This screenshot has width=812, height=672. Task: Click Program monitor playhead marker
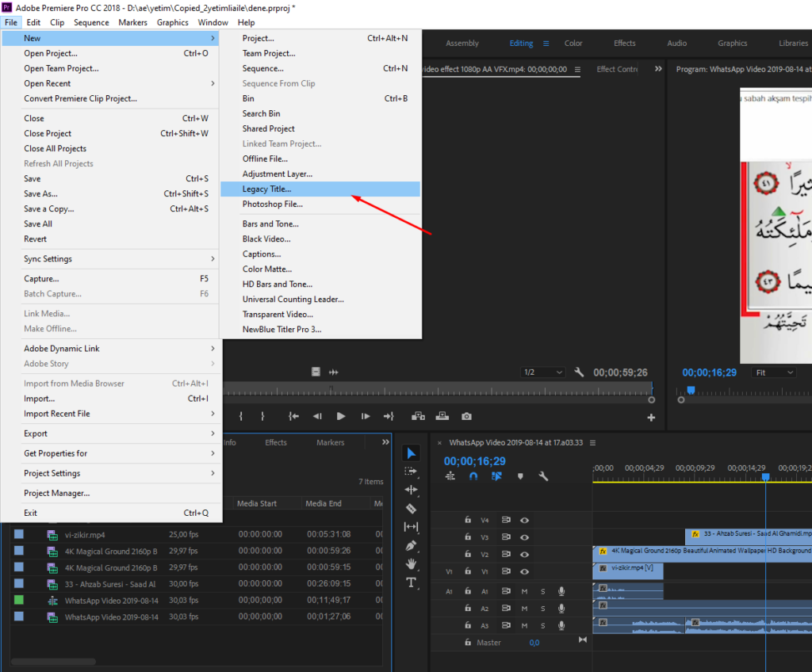point(691,390)
